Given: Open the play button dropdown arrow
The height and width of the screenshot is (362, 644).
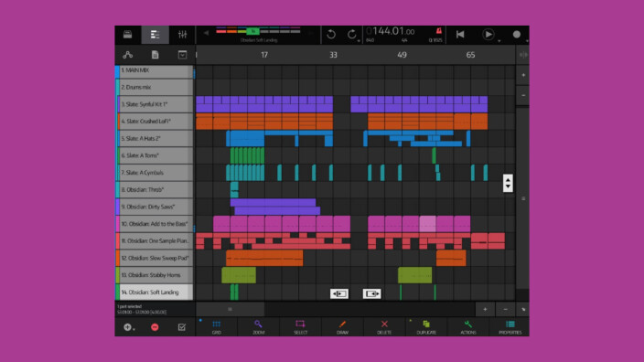Looking at the screenshot, I should [x=499, y=41].
